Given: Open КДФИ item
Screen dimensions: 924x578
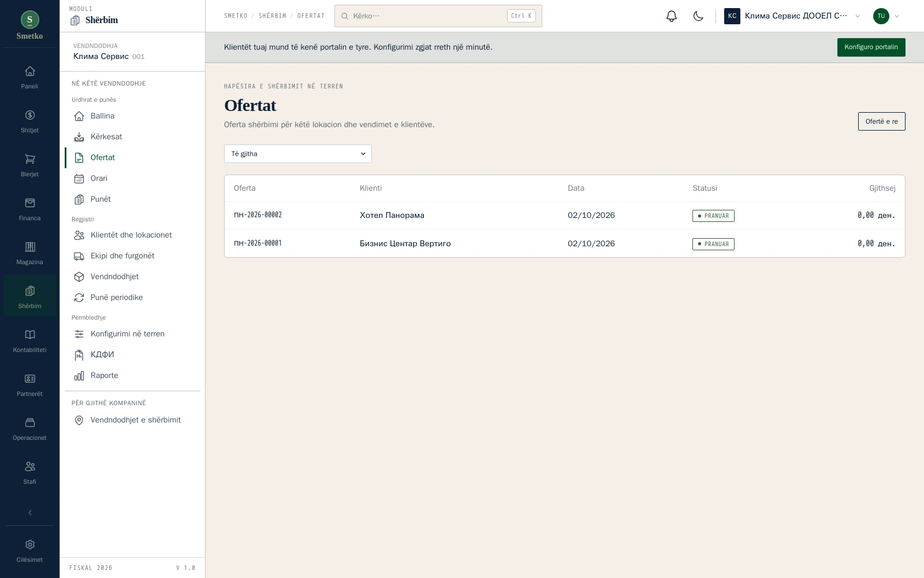Looking at the screenshot, I should tap(133, 355).
